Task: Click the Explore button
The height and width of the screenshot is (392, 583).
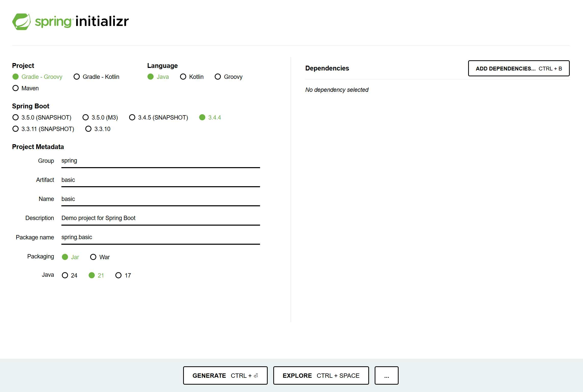Action: click(x=321, y=375)
